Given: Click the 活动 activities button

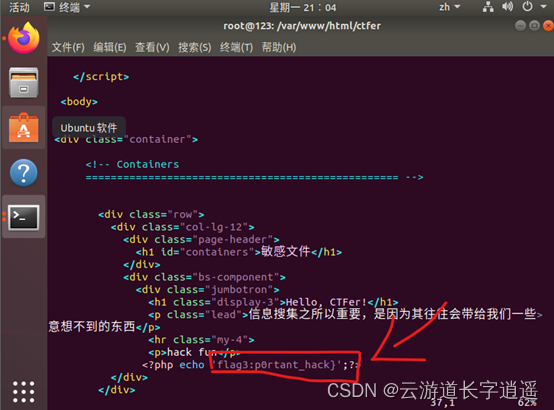Looking at the screenshot, I should [19, 7].
